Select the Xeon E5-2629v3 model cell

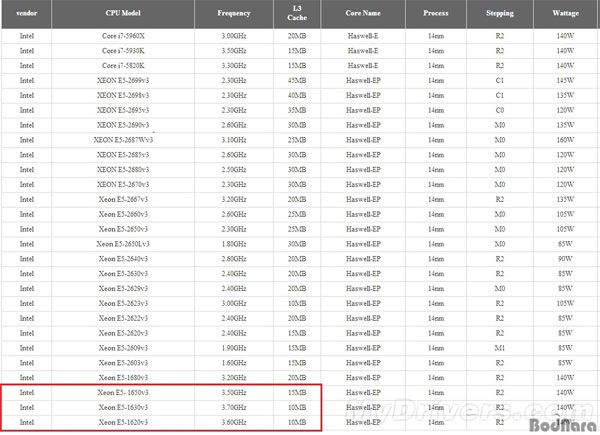click(123, 289)
